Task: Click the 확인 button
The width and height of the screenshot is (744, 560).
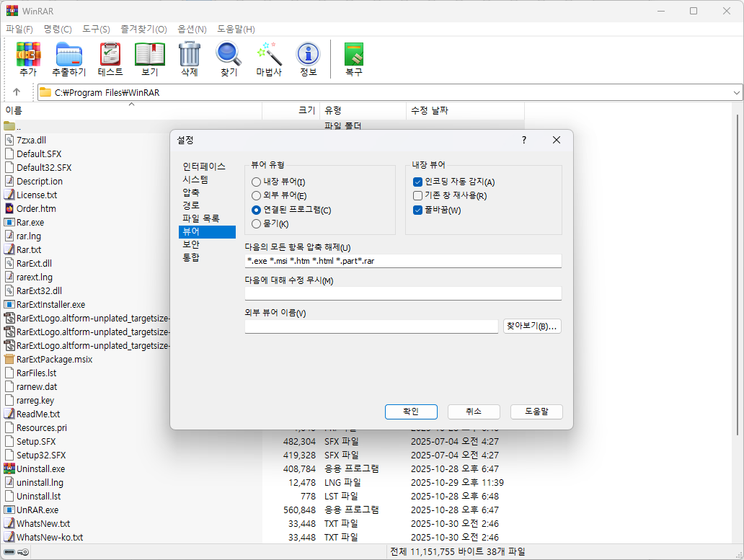Action: click(411, 412)
